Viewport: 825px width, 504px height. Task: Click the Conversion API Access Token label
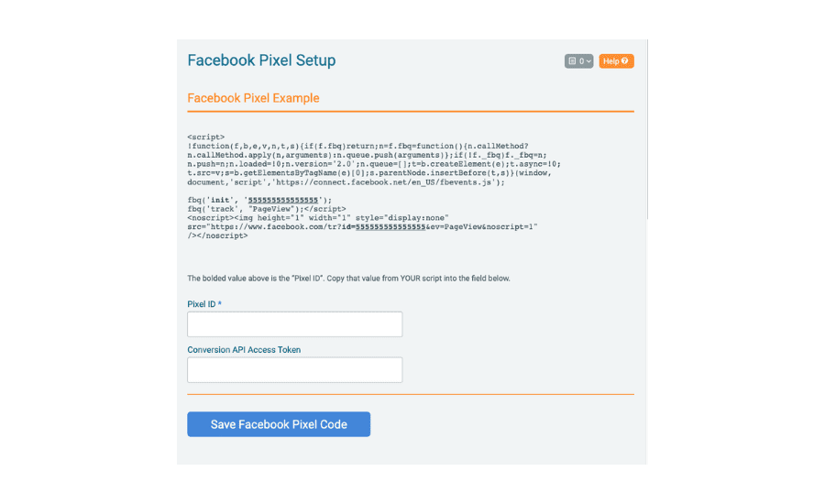pyautogui.click(x=244, y=350)
